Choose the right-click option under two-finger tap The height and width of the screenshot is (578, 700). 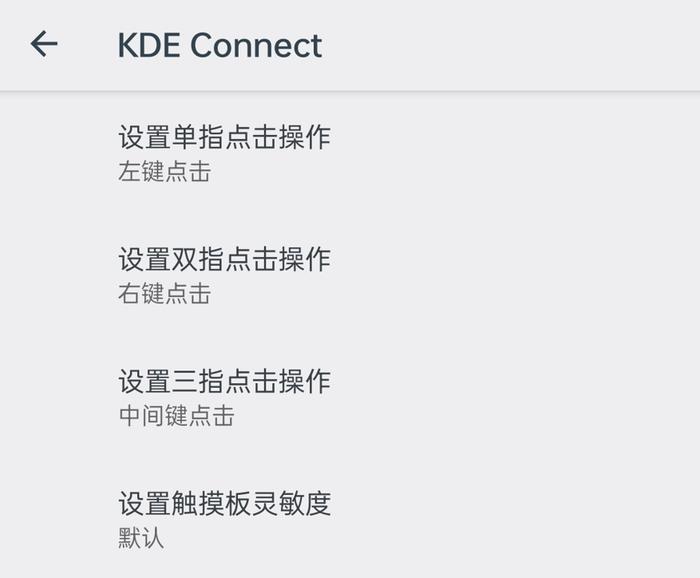[165, 294]
